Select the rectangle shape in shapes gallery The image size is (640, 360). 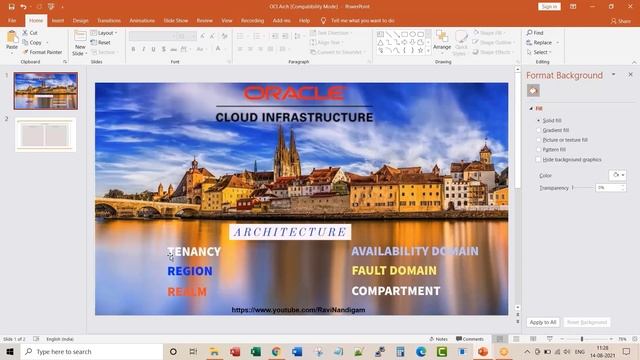404,34
